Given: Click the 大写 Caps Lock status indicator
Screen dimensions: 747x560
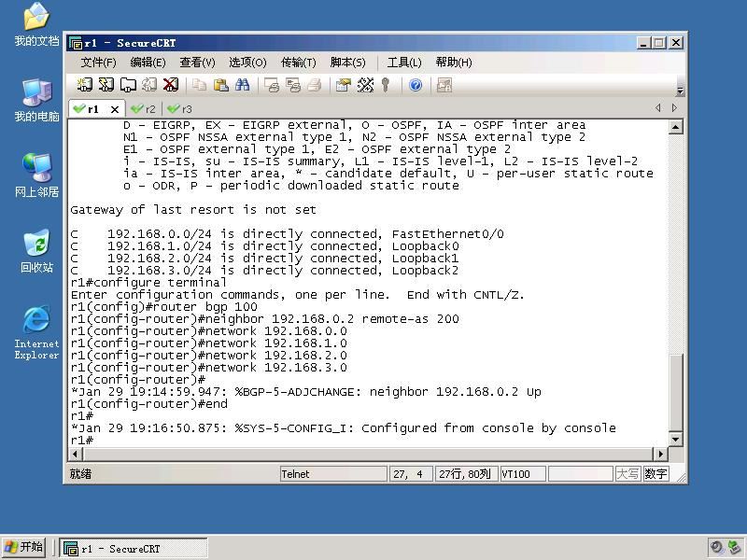Looking at the screenshot, I should click(627, 474).
